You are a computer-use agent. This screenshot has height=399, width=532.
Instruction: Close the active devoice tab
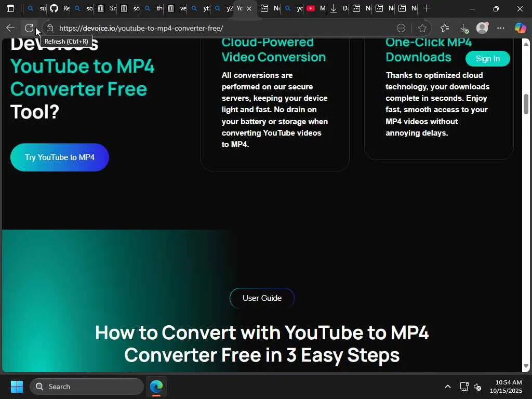click(x=249, y=8)
